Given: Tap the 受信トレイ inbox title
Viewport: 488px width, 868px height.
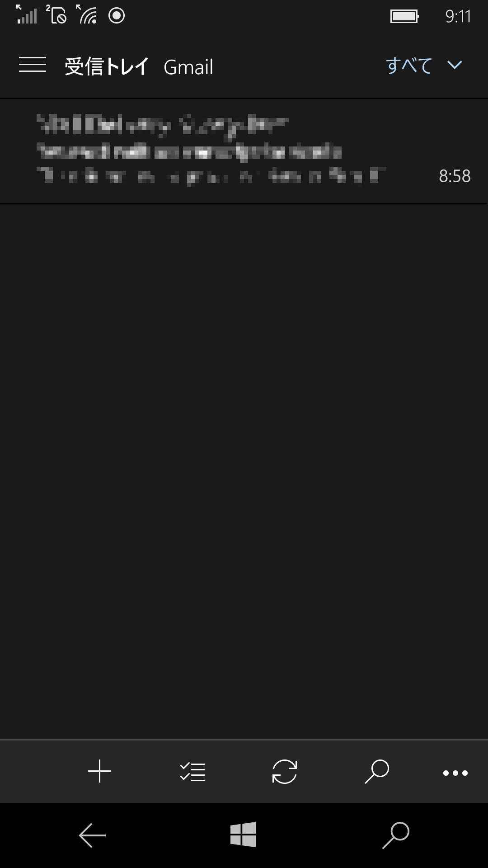Looking at the screenshot, I should click(x=107, y=66).
